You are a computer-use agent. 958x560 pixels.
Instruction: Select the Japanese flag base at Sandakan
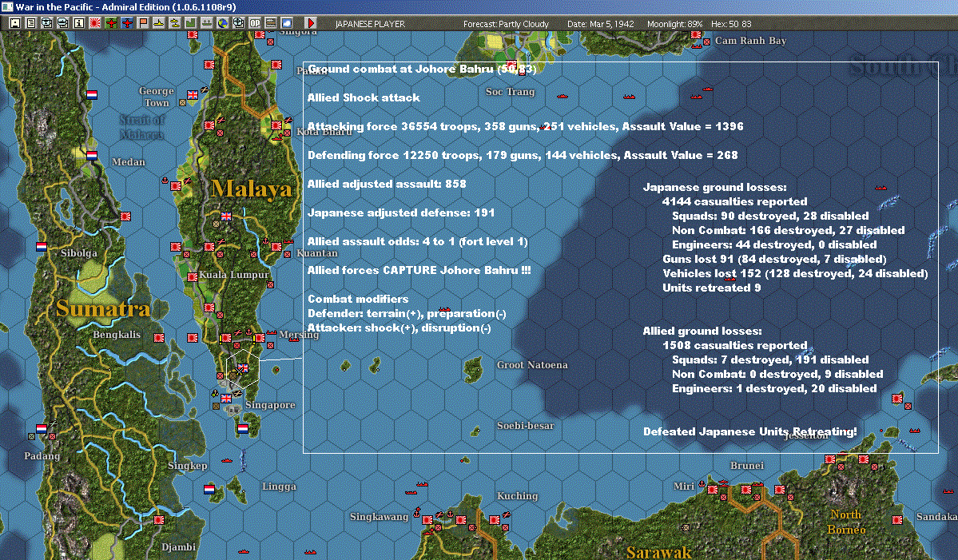click(897, 520)
